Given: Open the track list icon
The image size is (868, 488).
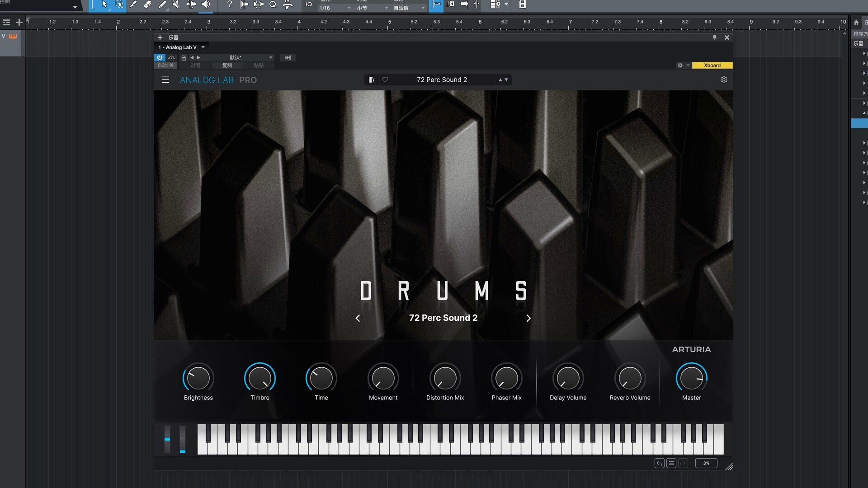Looking at the screenshot, I should tap(6, 22).
